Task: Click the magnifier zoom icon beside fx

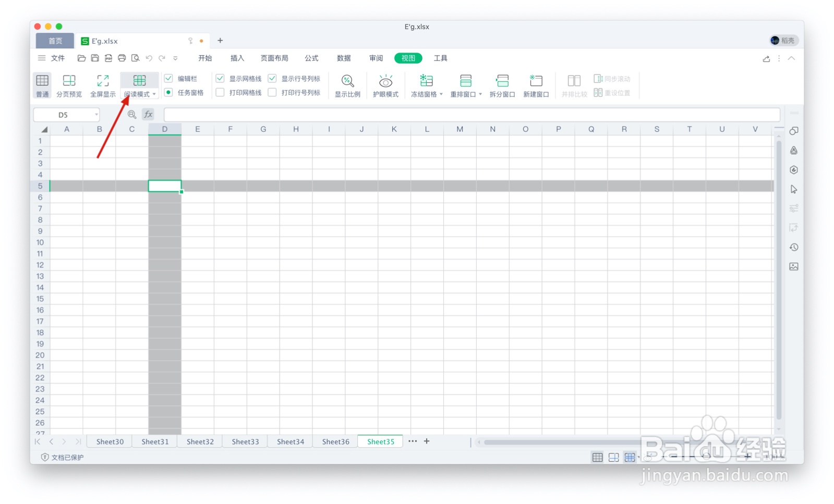Action: (132, 115)
